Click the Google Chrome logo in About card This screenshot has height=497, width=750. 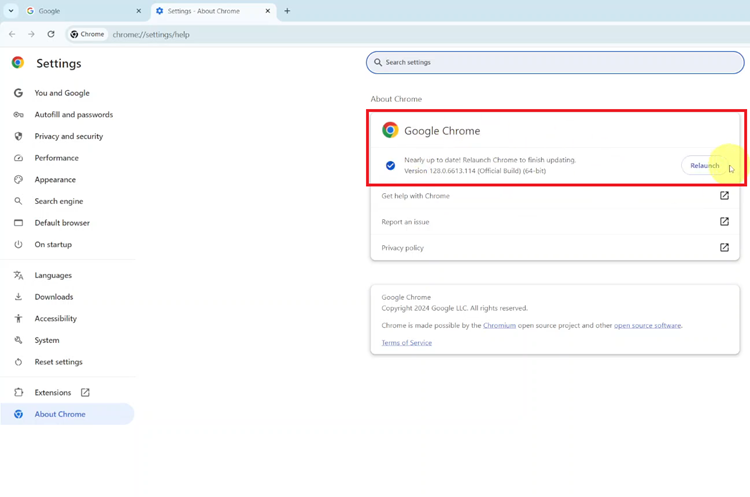click(390, 130)
